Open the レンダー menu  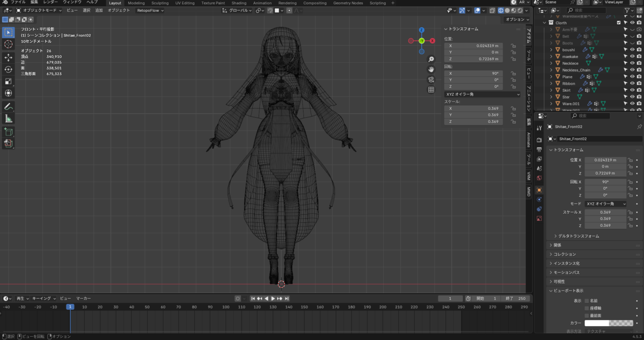(x=50, y=3)
